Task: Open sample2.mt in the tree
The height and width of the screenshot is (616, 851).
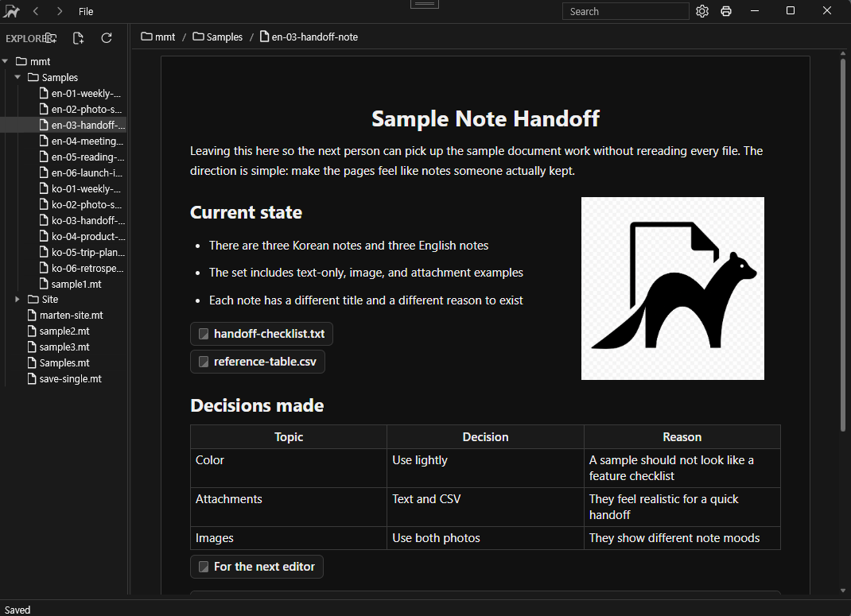Action: point(59,331)
